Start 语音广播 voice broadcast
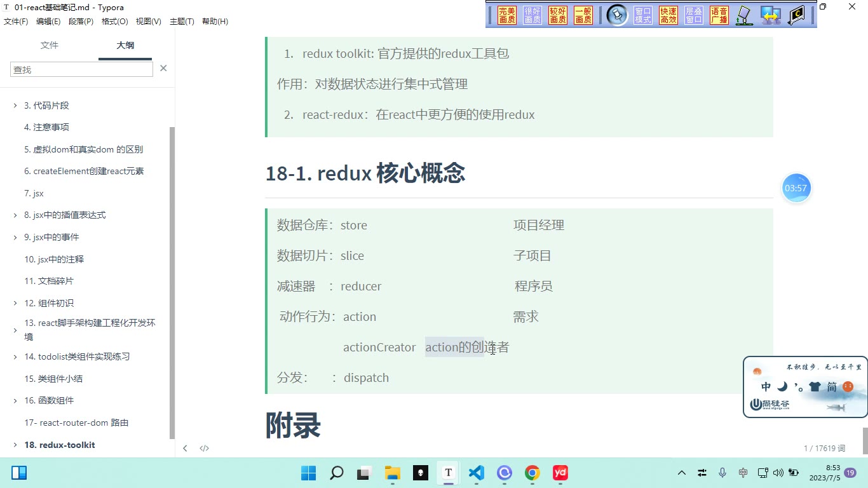 pos(719,15)
